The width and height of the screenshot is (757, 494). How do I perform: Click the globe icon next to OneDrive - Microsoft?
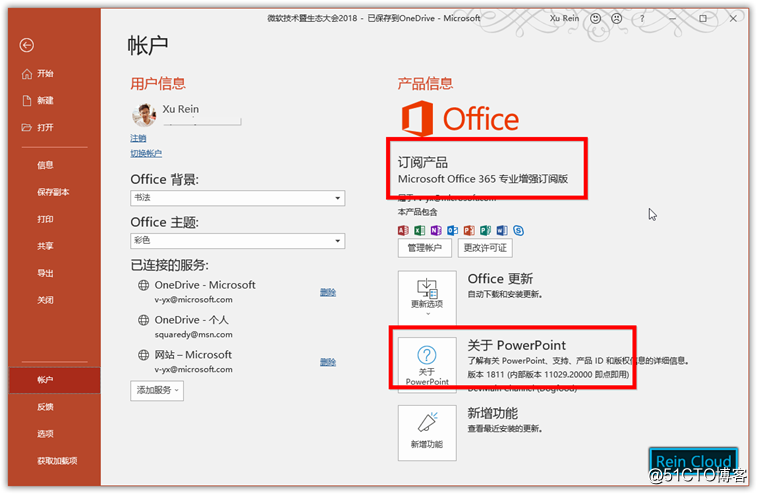tap(143, 285)
